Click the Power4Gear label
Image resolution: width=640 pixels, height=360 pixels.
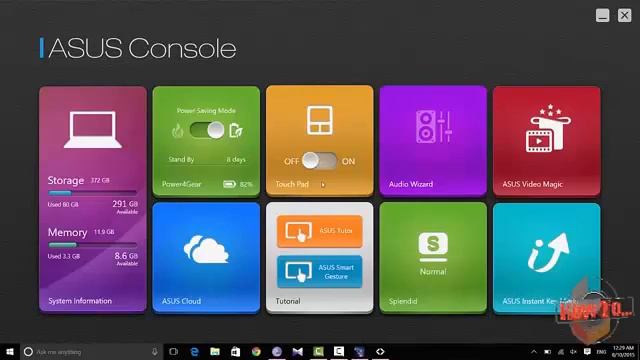(182, 184)
